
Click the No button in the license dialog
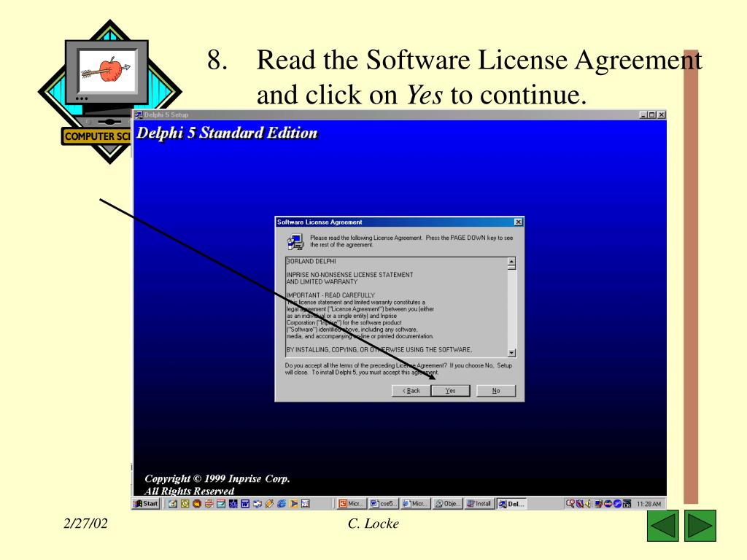(496, 391)
